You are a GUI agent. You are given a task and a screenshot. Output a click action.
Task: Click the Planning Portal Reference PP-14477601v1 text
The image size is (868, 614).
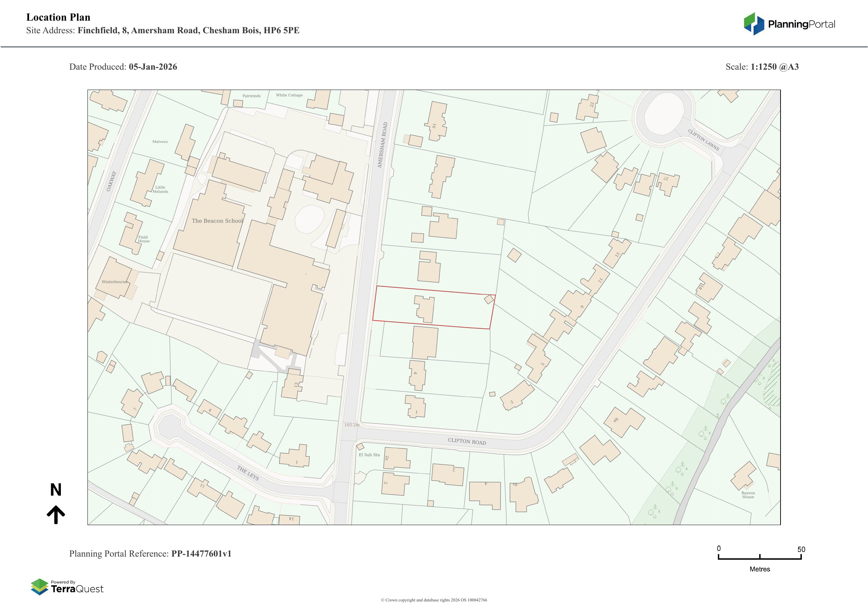tap(150, 553)
